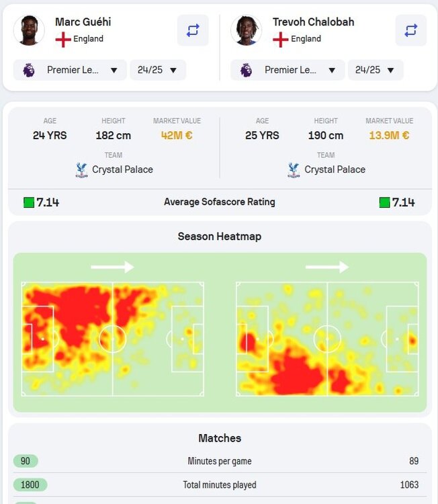Image resolution: width=438 pixels, height=504 pixels.
Task: Open Marc Guéhi player name link
Action: 83,22
